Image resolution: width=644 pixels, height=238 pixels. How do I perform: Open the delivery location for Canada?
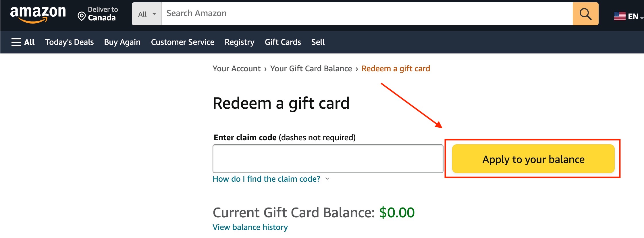coord(102,13)
